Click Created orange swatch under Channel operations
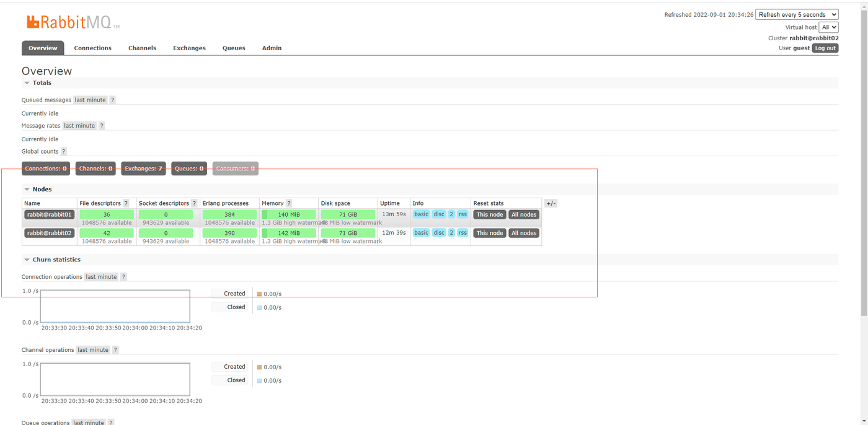 (x=260, y=367)
